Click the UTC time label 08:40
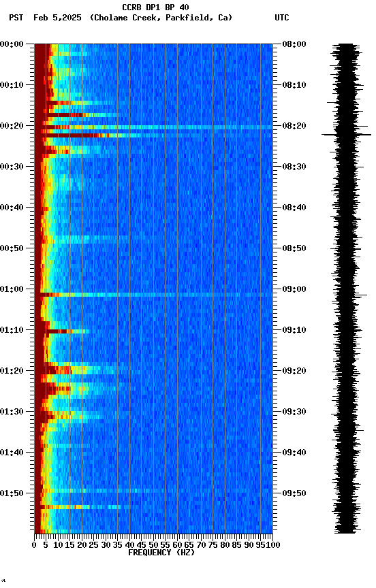The image size is (376, 588). tap(294, 208)
